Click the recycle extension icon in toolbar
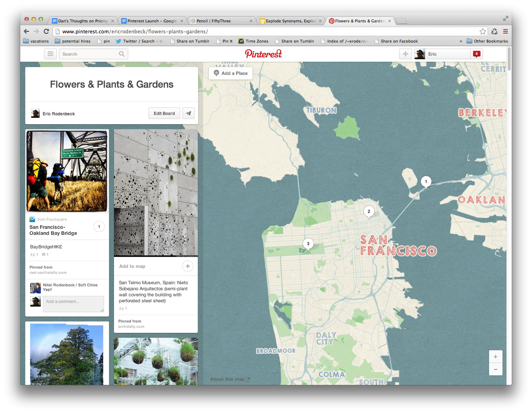Image resolution: width=532 pixels, height=413 pixels. click(494, 31)
